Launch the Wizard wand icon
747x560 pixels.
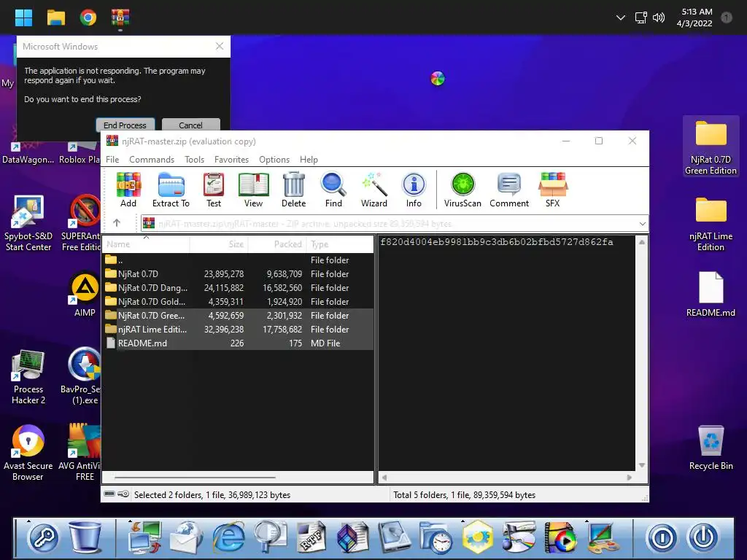(374, 190)
